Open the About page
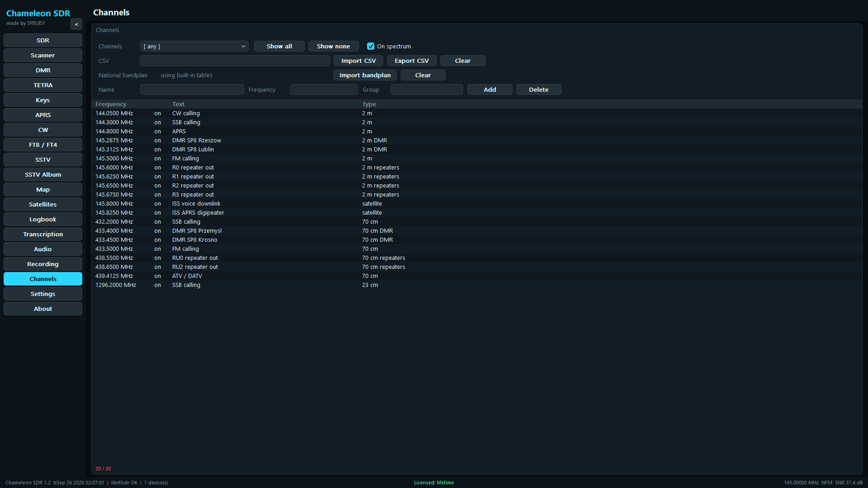 click(43, 309)
